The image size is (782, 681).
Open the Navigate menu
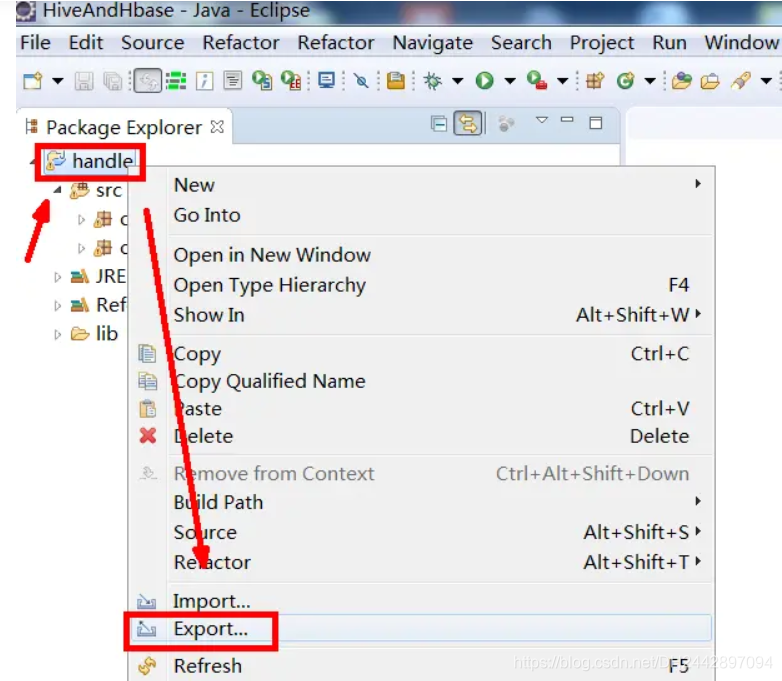click(x=432, y=43)
